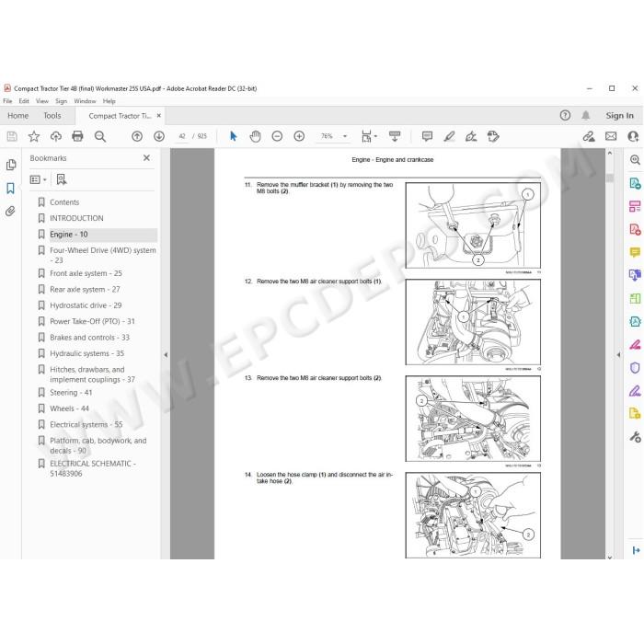Click the vertical document scrollbar thumb

610,178
